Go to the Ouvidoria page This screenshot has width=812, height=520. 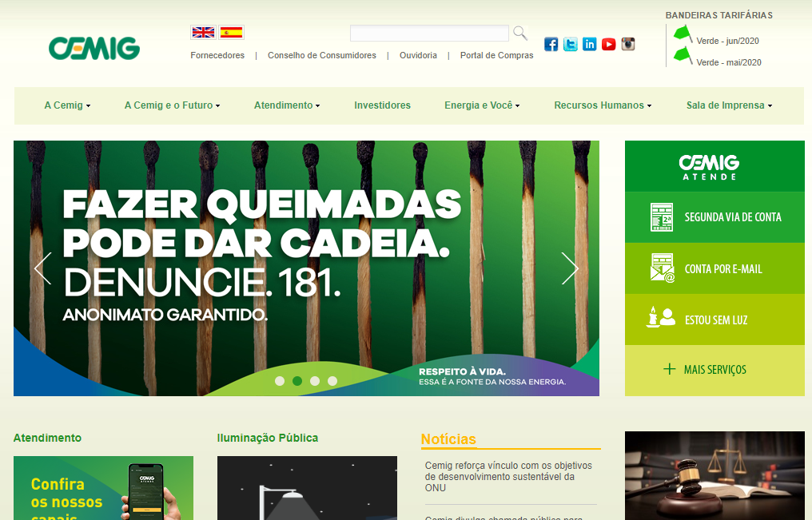point(418,55)
